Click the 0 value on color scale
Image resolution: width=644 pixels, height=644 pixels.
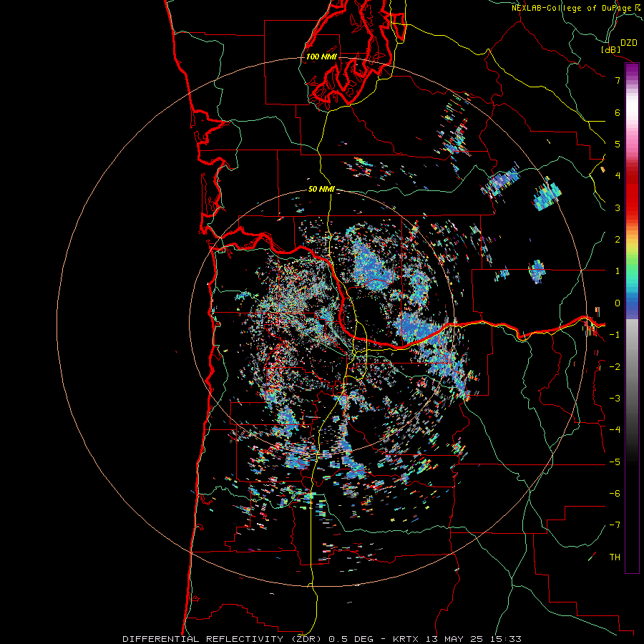click(x=618, y=303)
